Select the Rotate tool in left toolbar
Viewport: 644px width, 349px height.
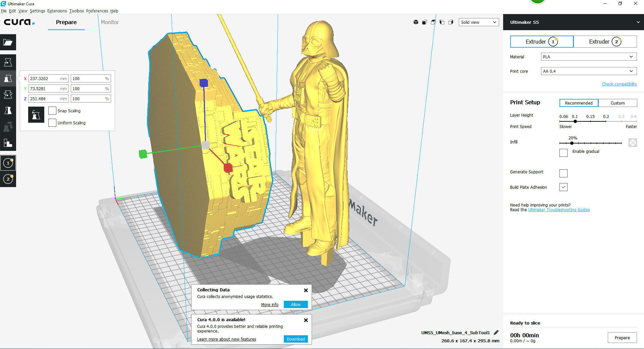8,95
